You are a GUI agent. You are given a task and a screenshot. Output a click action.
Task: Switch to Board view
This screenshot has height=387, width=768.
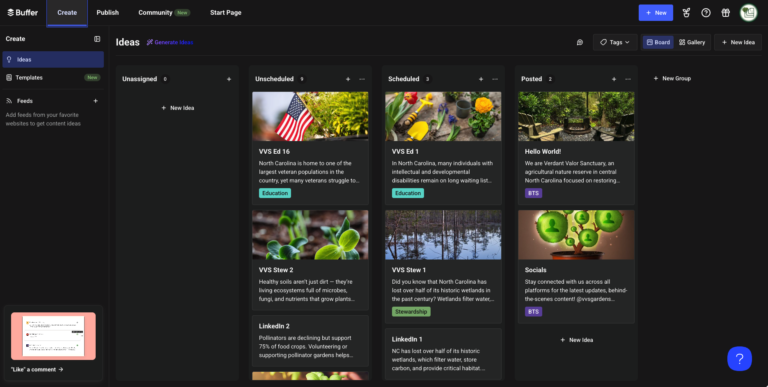[658, 43]
